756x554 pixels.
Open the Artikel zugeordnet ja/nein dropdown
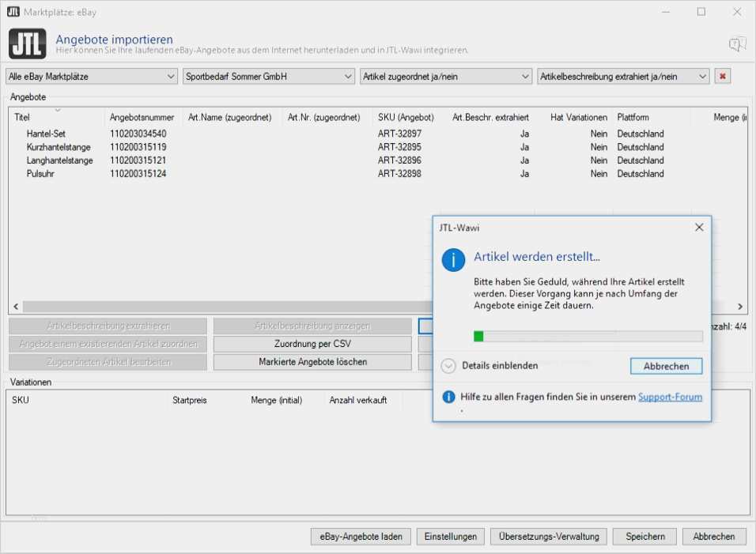(445, 76)
